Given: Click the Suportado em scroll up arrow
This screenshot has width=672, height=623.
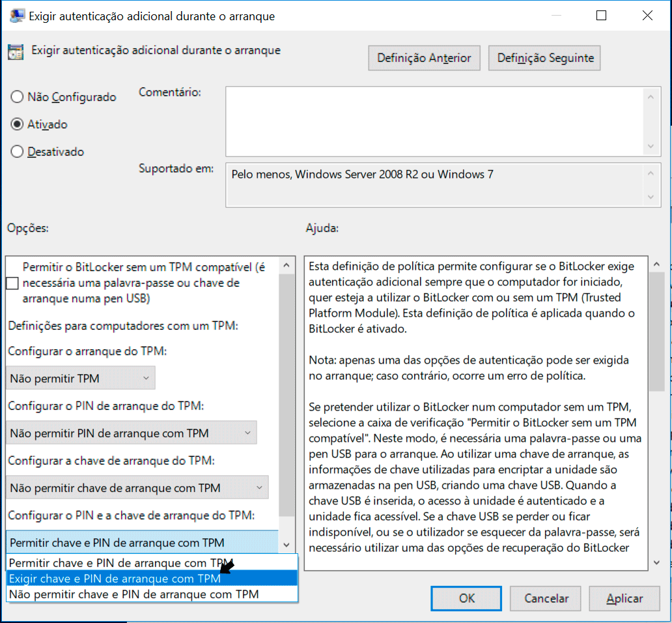Looking at the screenshot, I should [x=651, y=173].
